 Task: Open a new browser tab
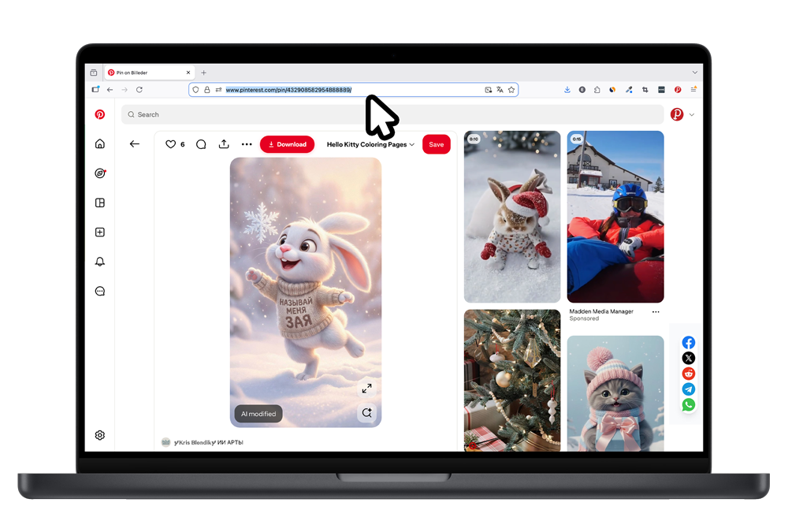(x=203, y=73)
